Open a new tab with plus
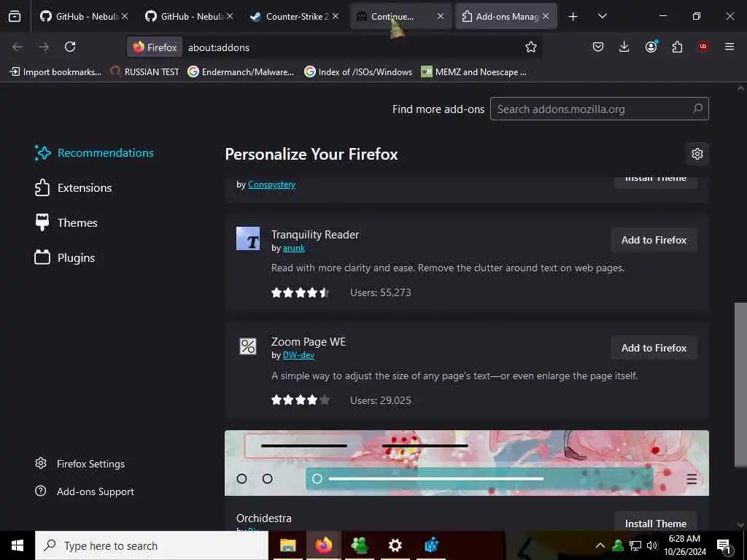This screenshot has height=560, width=747. coord(573,17)
